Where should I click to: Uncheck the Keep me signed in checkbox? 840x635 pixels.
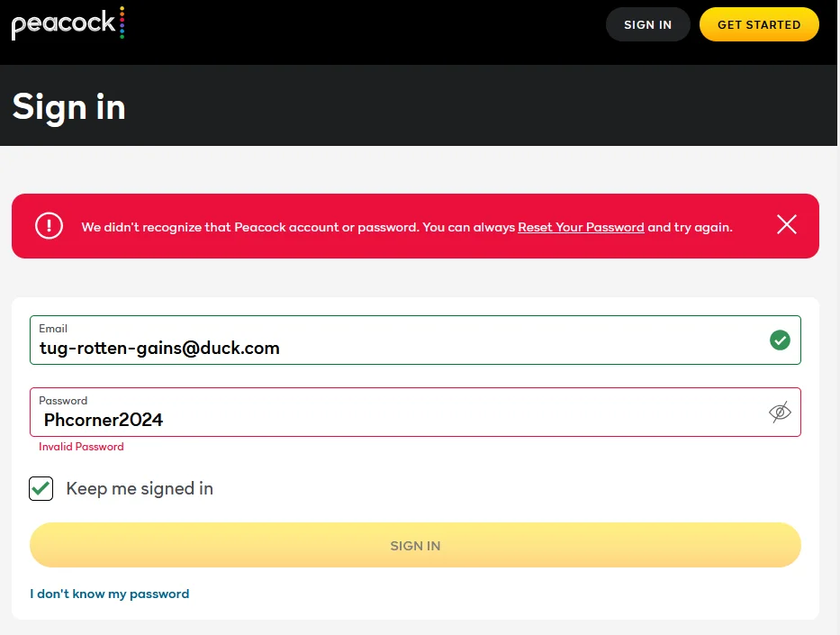[x=41, y=488]
